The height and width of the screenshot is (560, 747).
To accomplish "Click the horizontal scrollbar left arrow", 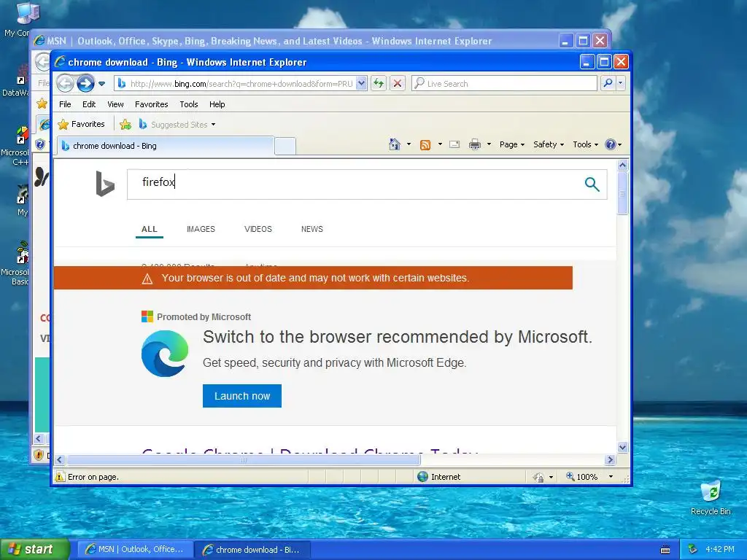I will [x=60, y=460].
